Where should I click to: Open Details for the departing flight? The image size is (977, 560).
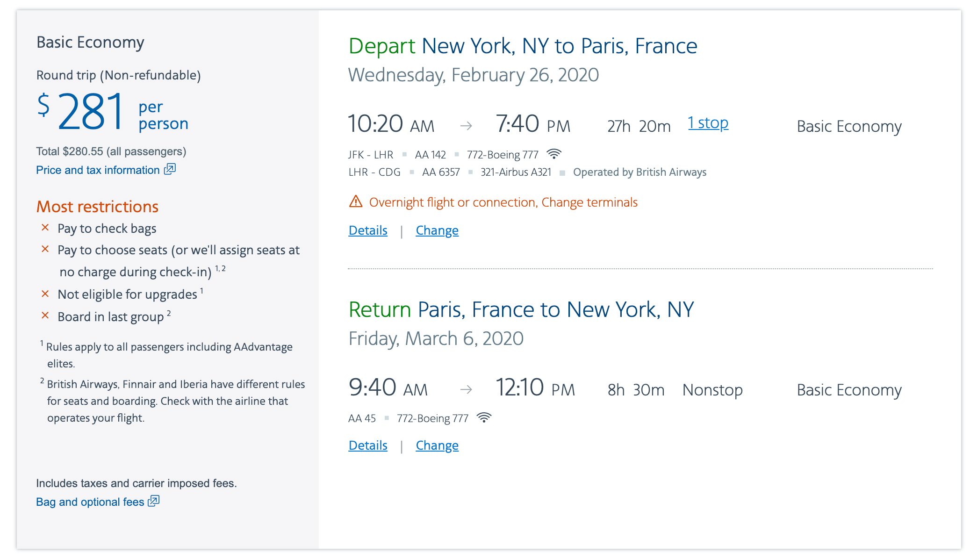(x=368, y=230)
